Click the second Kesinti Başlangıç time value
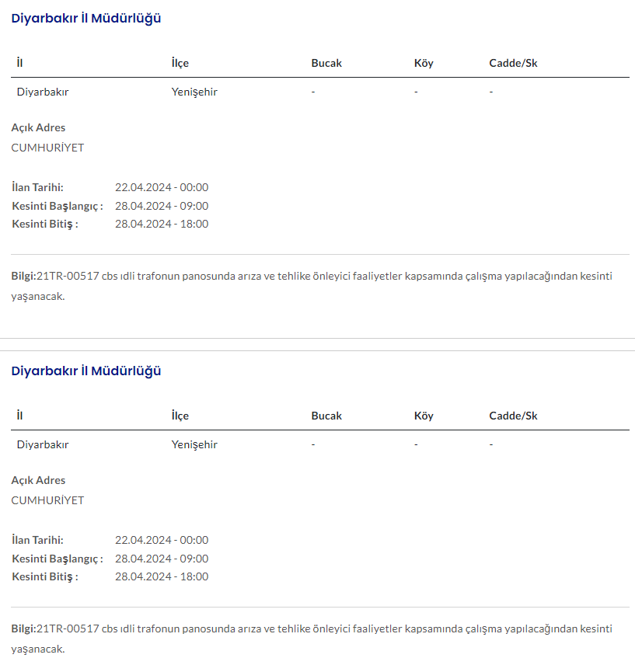The image size is (635, 672). coord(162,559)
